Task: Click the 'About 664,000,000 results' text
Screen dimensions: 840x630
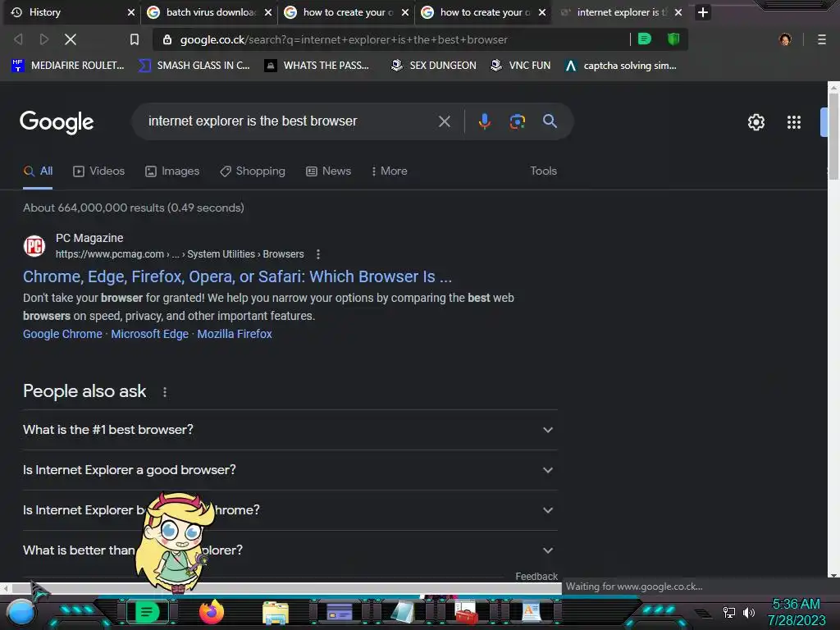Action: [x=134, y=208]
